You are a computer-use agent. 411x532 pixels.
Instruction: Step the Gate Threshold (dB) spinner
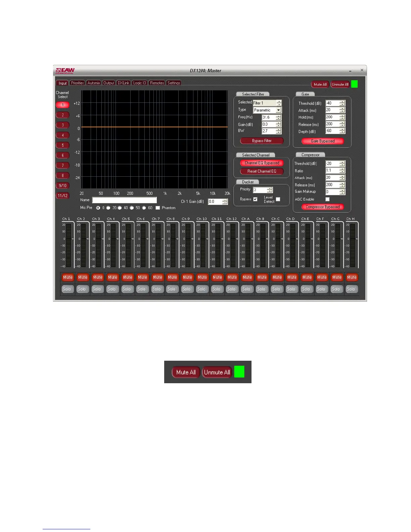[x=342, y=103]
